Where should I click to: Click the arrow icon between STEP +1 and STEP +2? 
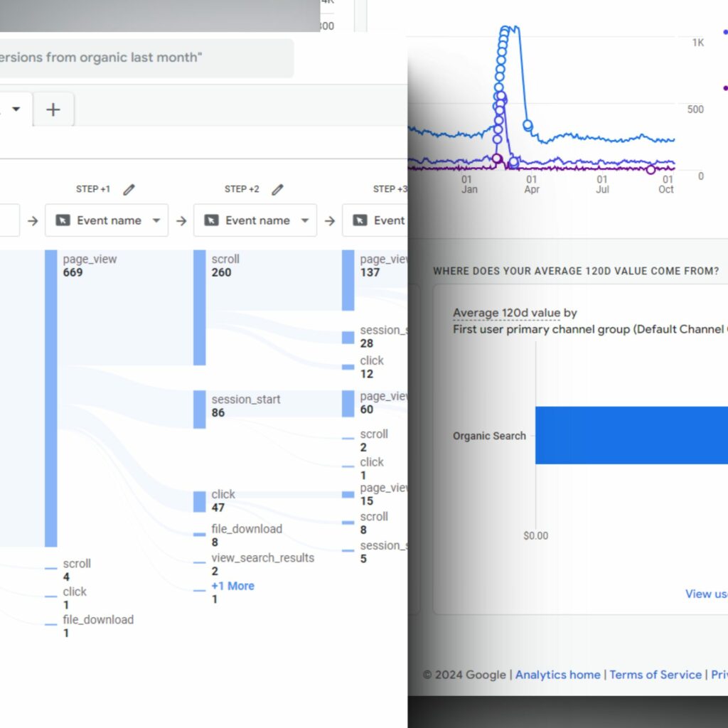pyautogui.click(x=183, y=220)
